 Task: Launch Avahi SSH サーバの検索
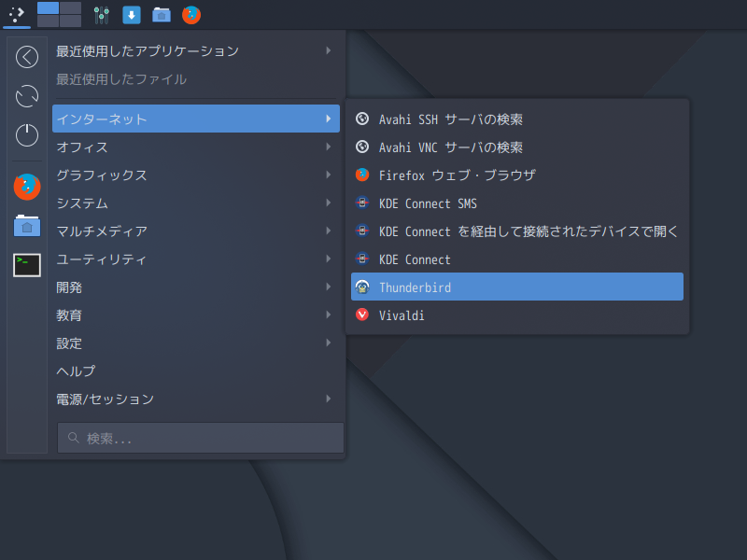[x=517, y=119]
